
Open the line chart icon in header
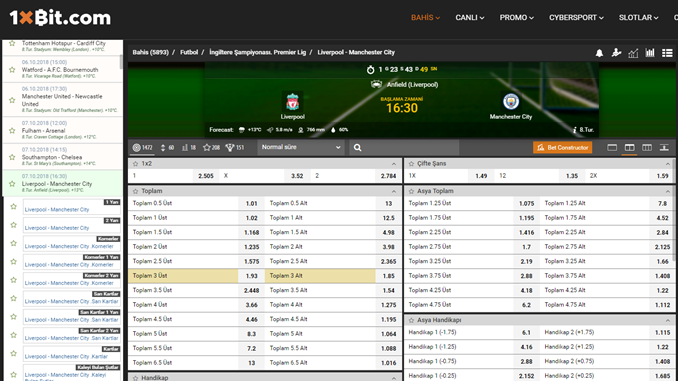coord(633,53)
